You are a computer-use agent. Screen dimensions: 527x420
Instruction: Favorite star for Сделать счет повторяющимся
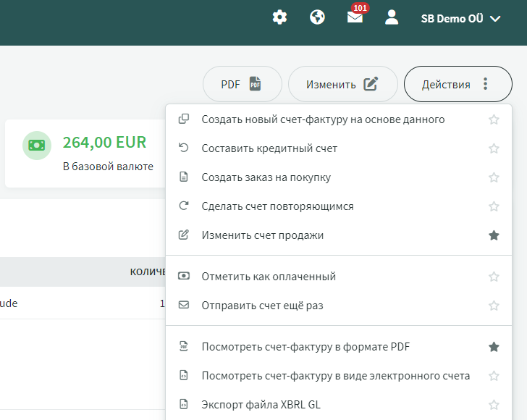[494, 206]
